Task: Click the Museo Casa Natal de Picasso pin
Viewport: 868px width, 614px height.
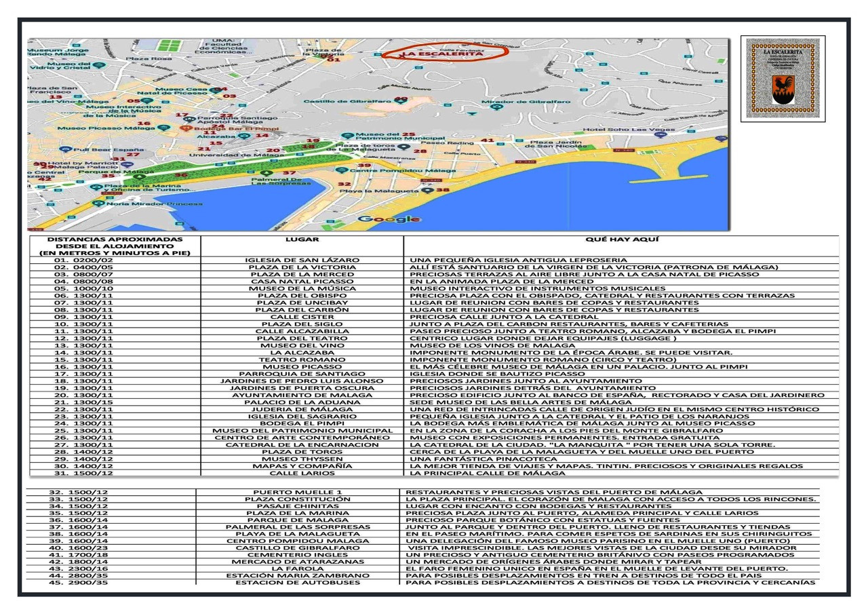Action: coord(214,90)
